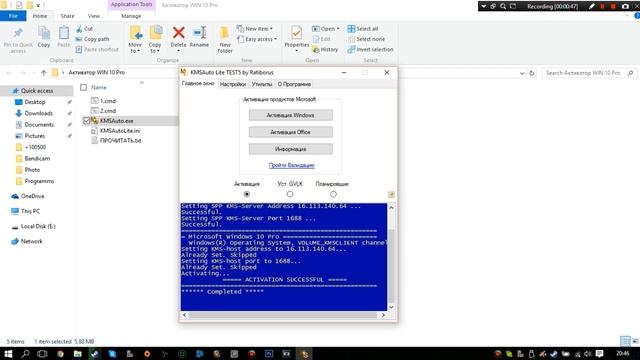Click the Search Активатор WIN 10 Pro field

click(589, 73)
